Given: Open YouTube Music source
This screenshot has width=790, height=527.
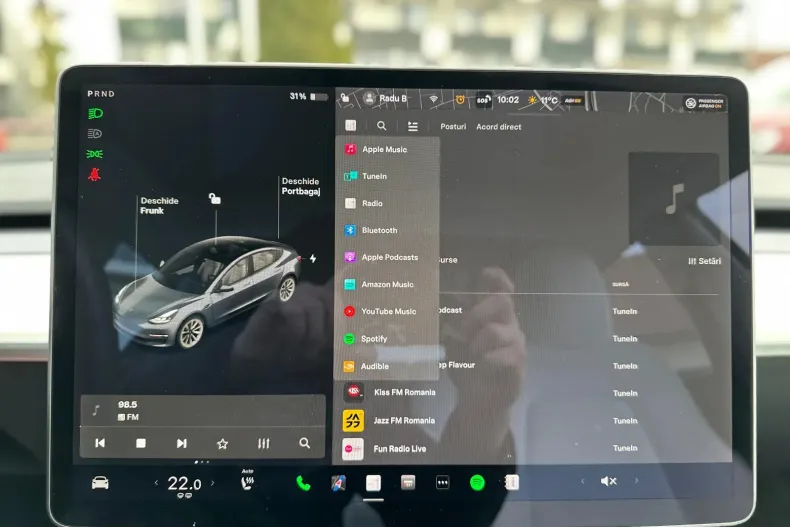Looking at the screenshot, I should pyautogui.click(x=386, y=311).
